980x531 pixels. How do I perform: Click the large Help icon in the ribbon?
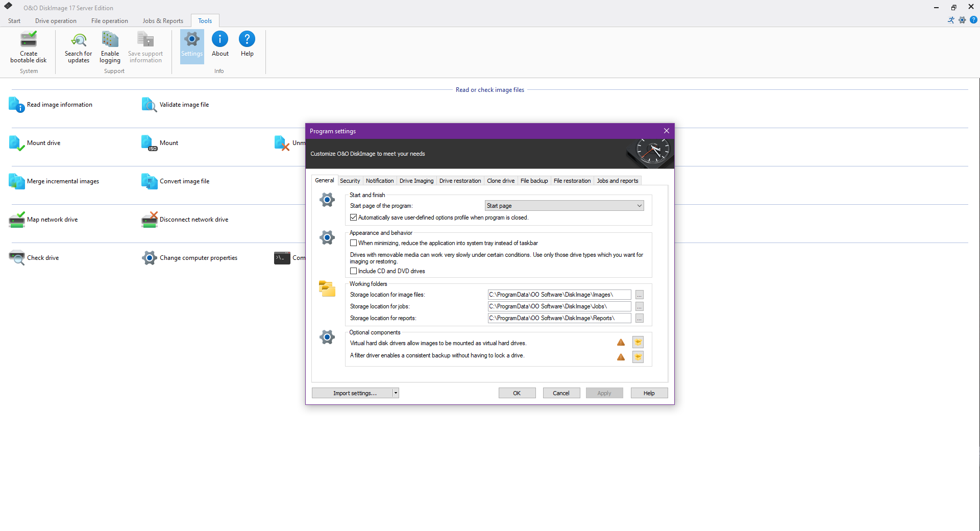tap(247, 39)
